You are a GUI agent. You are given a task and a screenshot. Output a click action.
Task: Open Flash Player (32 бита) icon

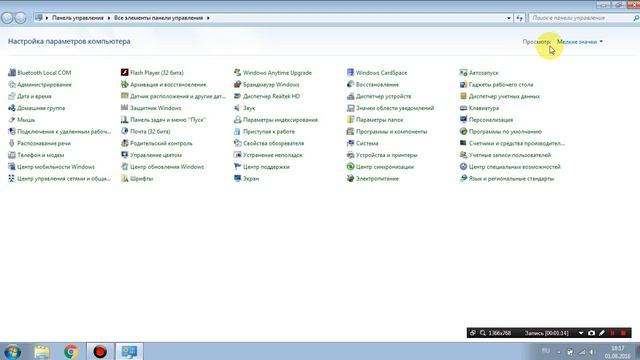coord(124,73)
